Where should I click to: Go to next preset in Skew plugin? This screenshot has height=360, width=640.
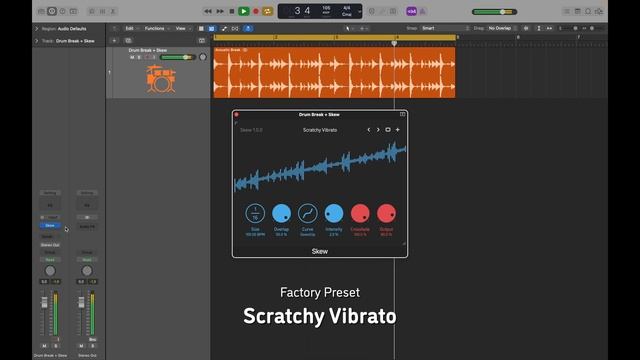pos(378,130)
